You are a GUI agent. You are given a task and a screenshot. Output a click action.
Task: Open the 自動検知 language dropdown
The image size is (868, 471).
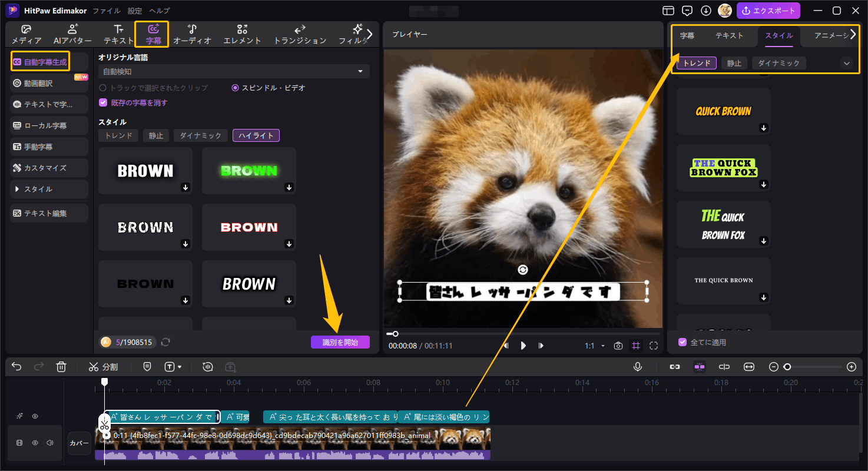[x=234, y=71]
